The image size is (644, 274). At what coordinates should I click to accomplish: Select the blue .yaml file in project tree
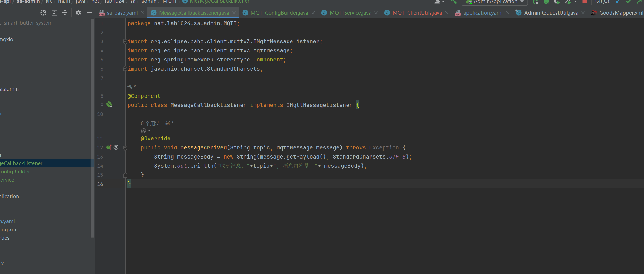7,221
